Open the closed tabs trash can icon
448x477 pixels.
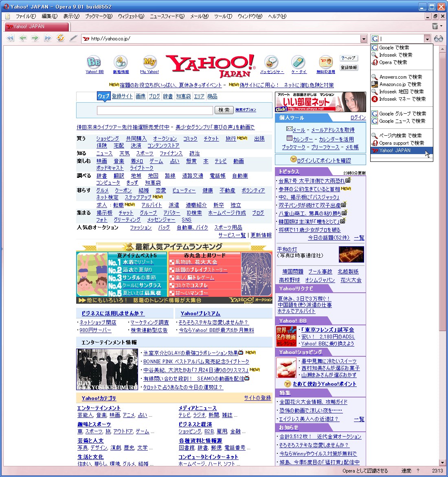[435, 26]
